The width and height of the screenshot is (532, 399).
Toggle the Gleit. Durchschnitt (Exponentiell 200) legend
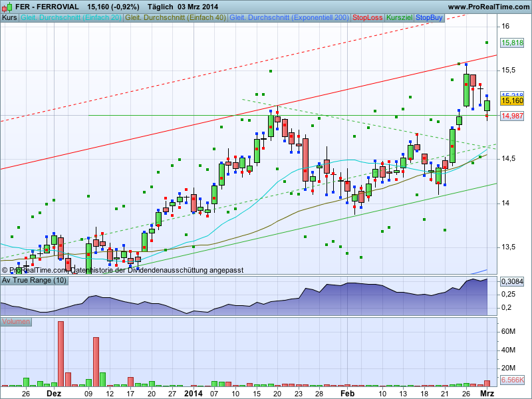tap(289, 17)
